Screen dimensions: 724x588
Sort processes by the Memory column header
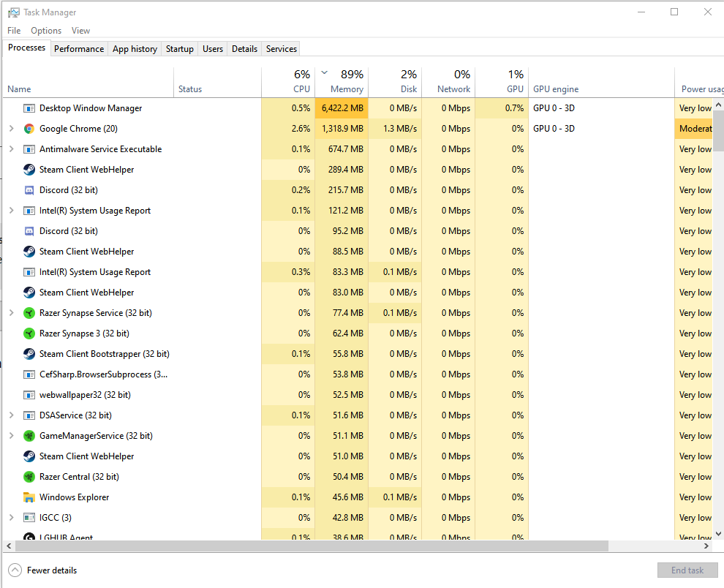[x=342, y=82]
